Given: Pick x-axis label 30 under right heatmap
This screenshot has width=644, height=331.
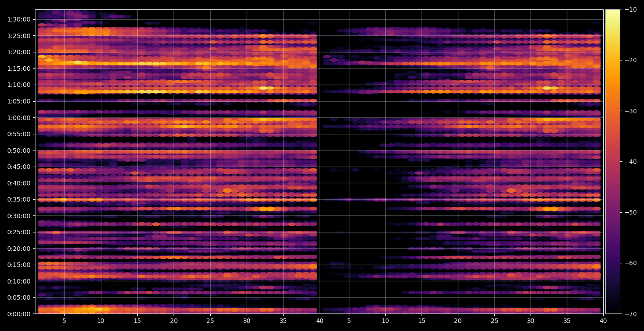Looking at the screenshot, I should coord(531,321).
